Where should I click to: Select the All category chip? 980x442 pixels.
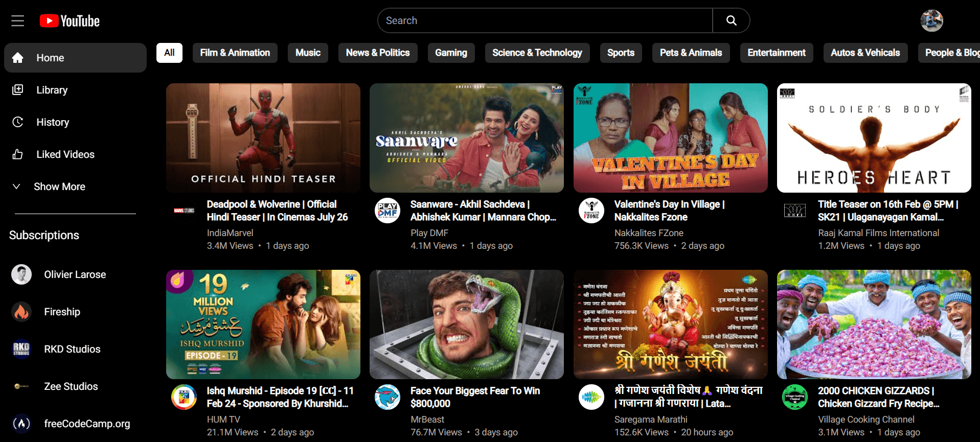[169, 53]
